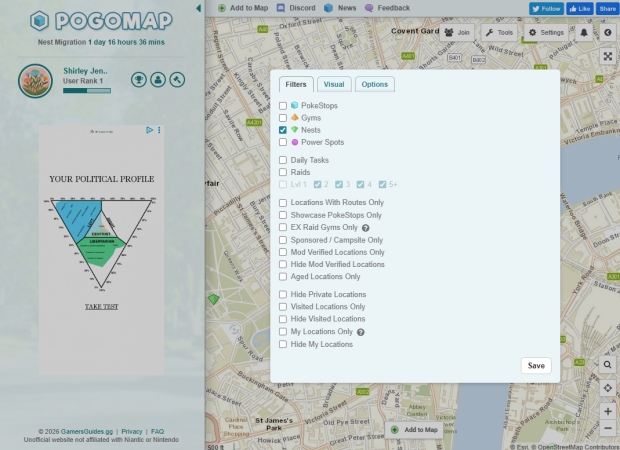Check Hide Visited Locations
Screen dimensions: 620x450
[283, 319]
